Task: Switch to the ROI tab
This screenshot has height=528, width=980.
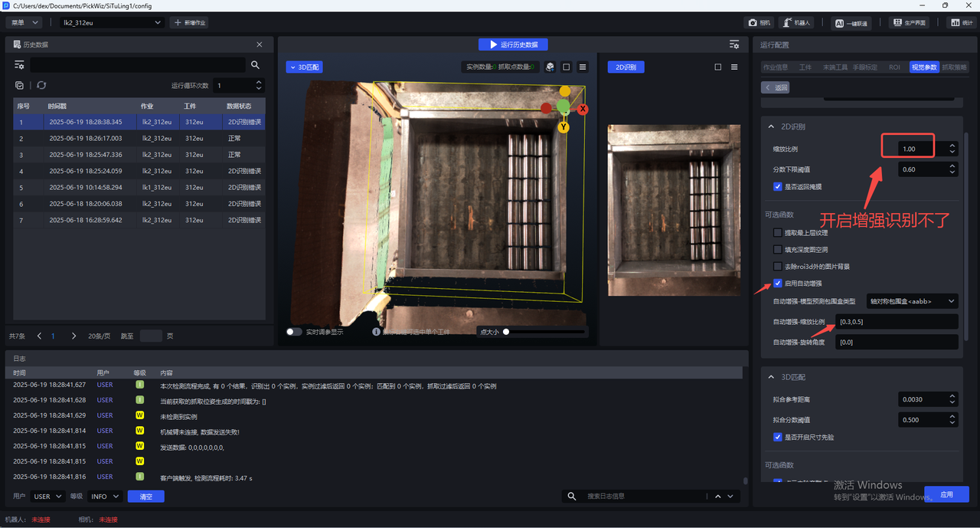Action: click(893, 67)
